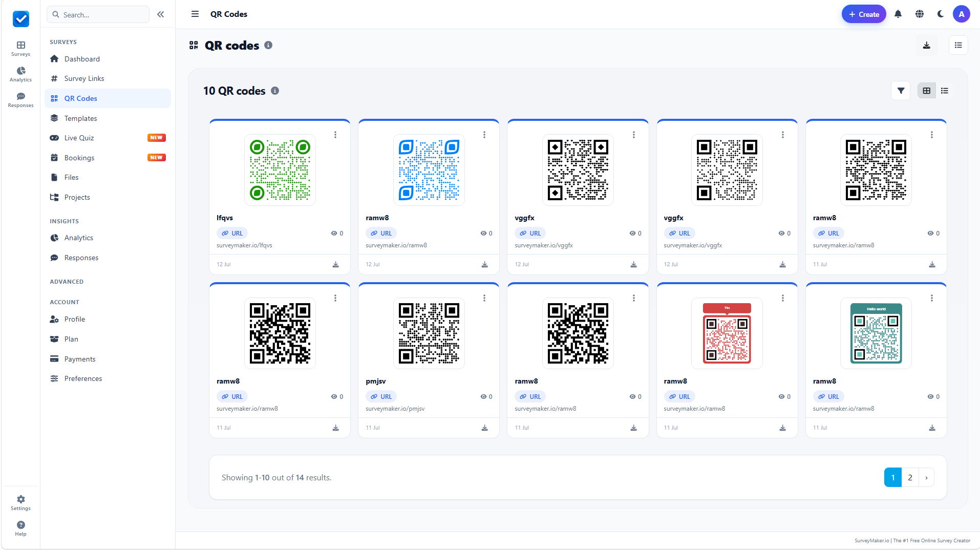The image size is (980, 551).
Task: Open the Surveys rail icon
Action: [x=20, y=49]
